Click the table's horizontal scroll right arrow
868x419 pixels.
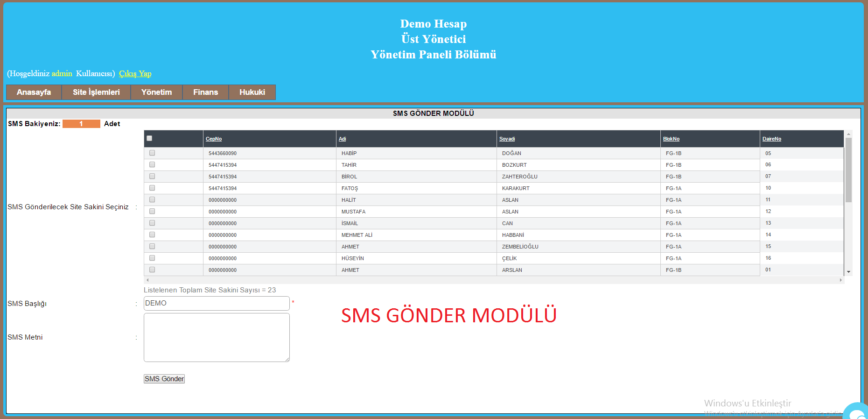840,280
